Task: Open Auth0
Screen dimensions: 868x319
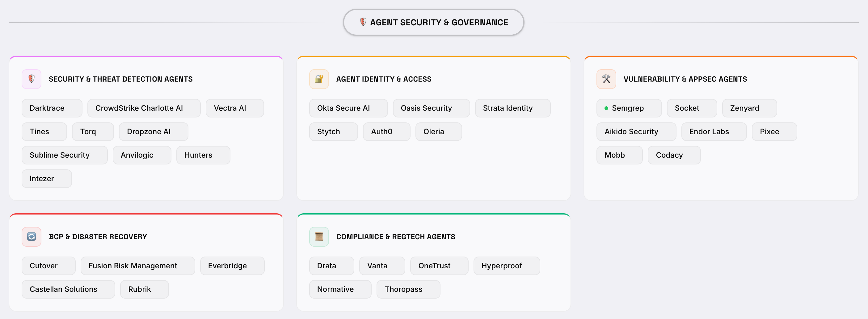Action: coord(386,132)
